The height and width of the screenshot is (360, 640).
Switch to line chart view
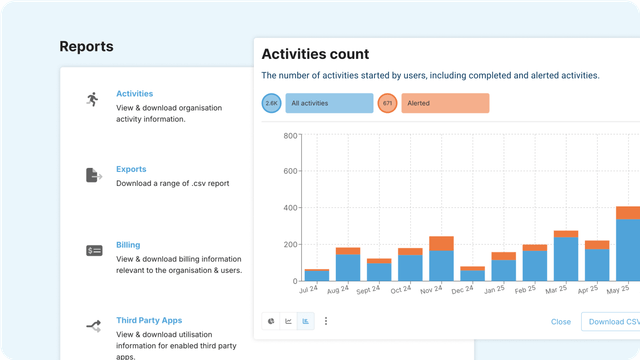(288, 321)
